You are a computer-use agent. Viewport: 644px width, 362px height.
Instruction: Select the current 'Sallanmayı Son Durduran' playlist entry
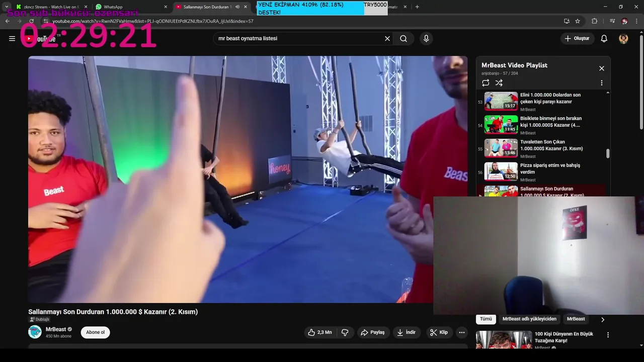tap(540, 191)
